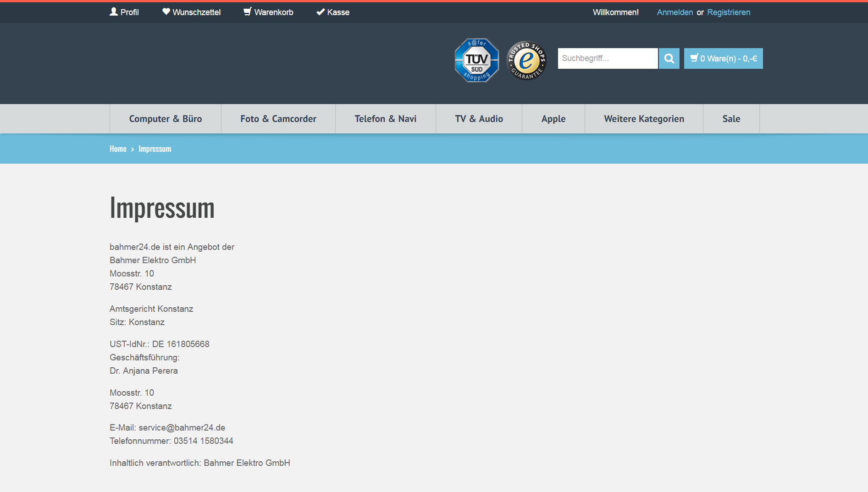
Task: Click the email service@bahmer24.de line
Action: 167,427
